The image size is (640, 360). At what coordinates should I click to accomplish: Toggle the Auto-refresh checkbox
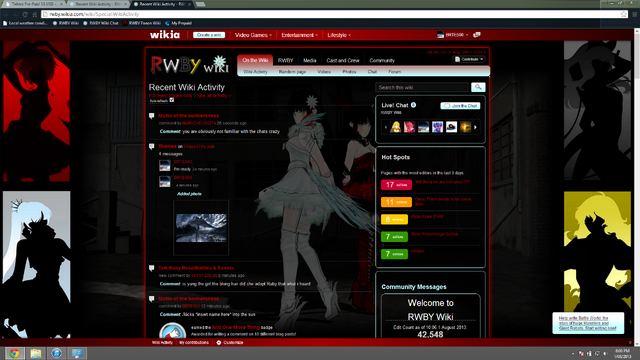172,100
